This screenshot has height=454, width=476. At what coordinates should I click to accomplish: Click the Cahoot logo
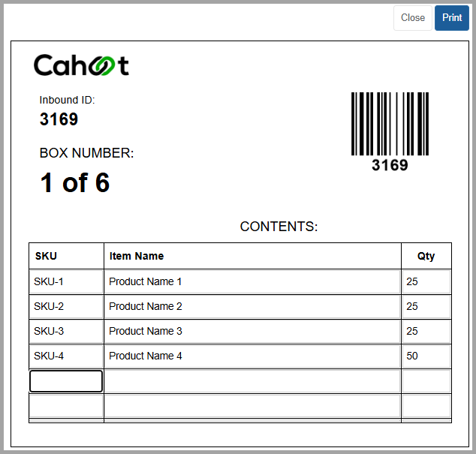(x=81, y=65)
